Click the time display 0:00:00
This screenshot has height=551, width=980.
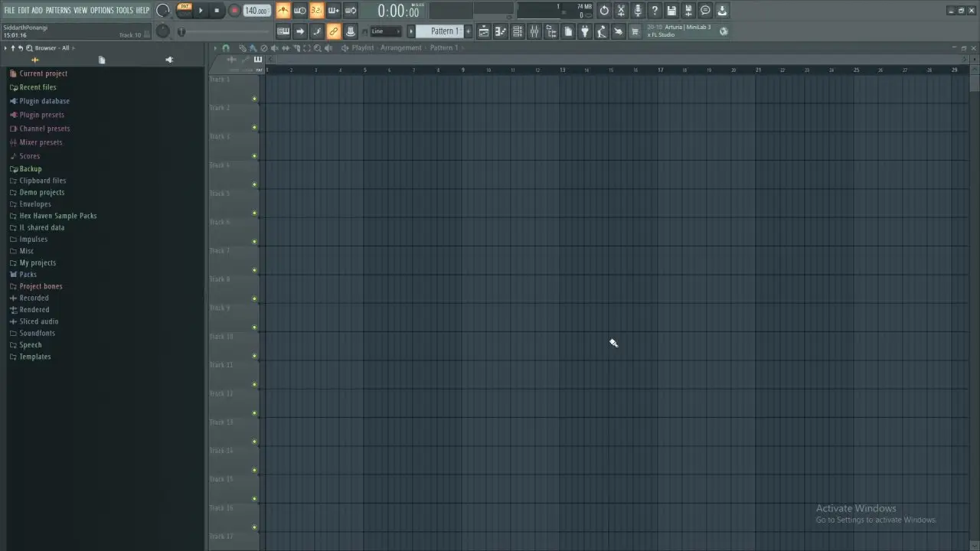pos(398,11)
